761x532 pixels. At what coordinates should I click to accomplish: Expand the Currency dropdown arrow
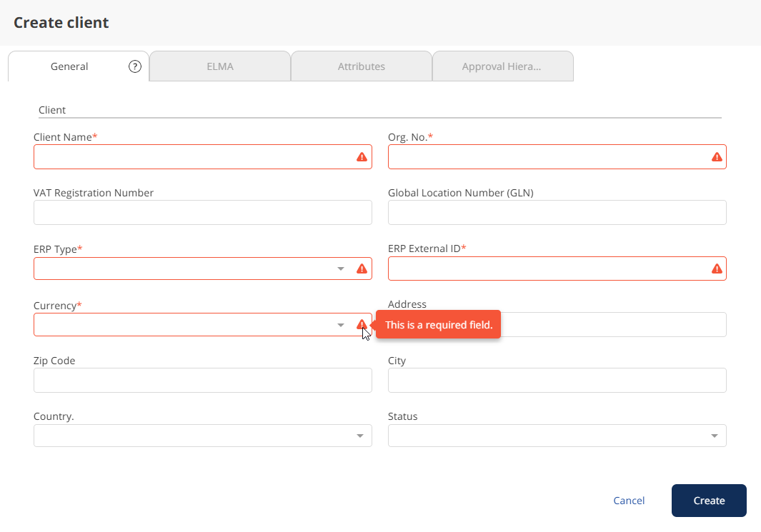[341, 325]
